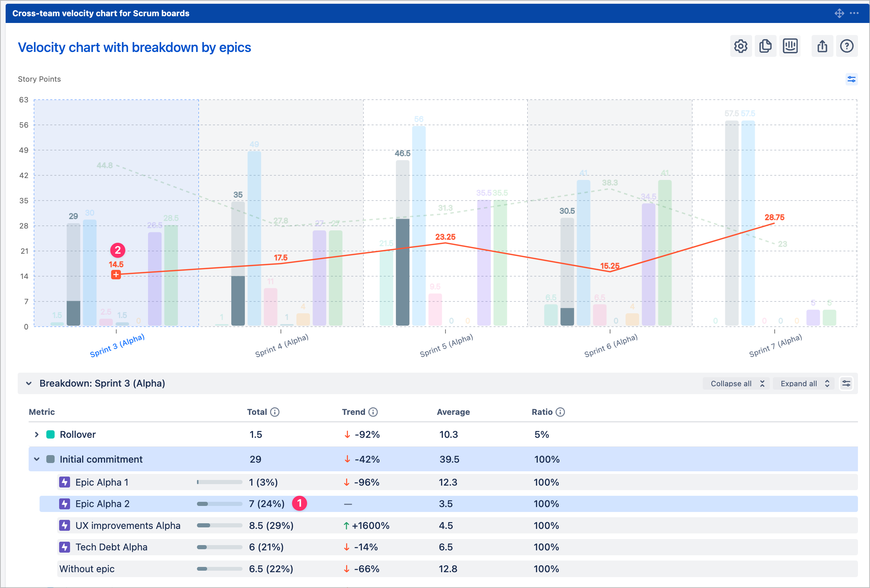Collapse the Initial commitment row

click(x=37, y=459)
